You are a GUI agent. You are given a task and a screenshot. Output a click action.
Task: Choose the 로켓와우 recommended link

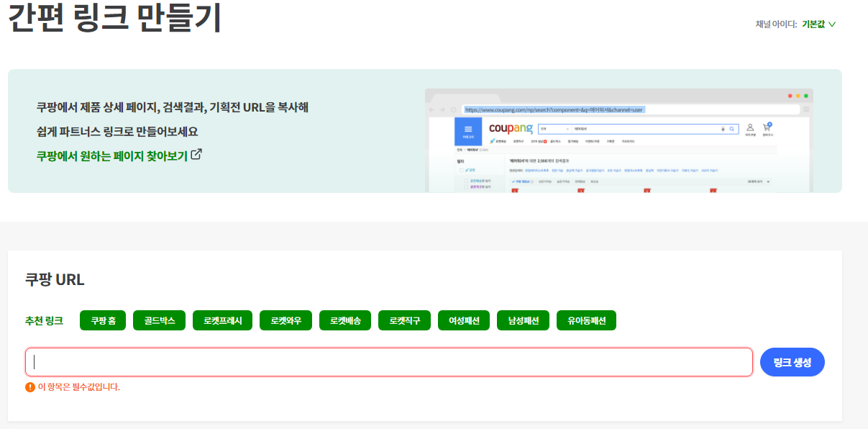point(286,320)
